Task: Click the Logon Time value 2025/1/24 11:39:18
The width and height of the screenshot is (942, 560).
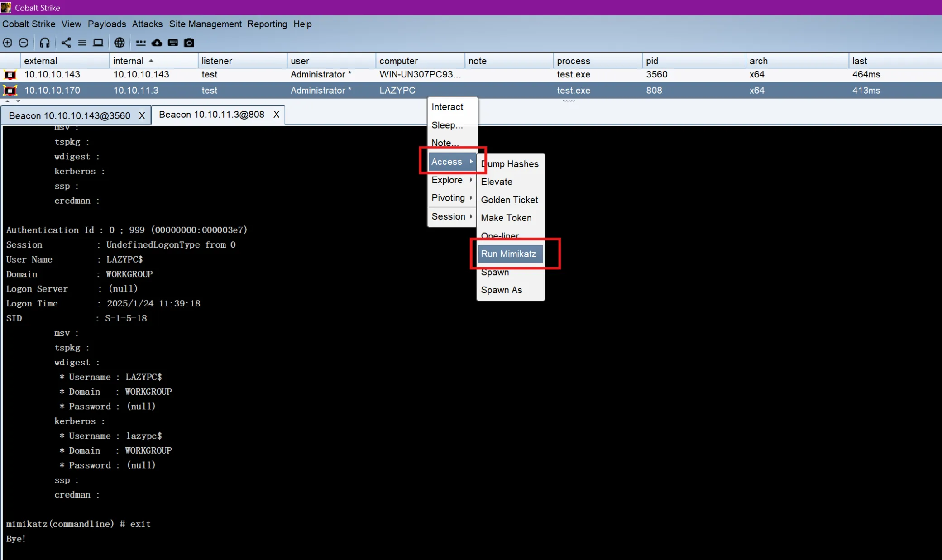Action: [x=153, y=303]
